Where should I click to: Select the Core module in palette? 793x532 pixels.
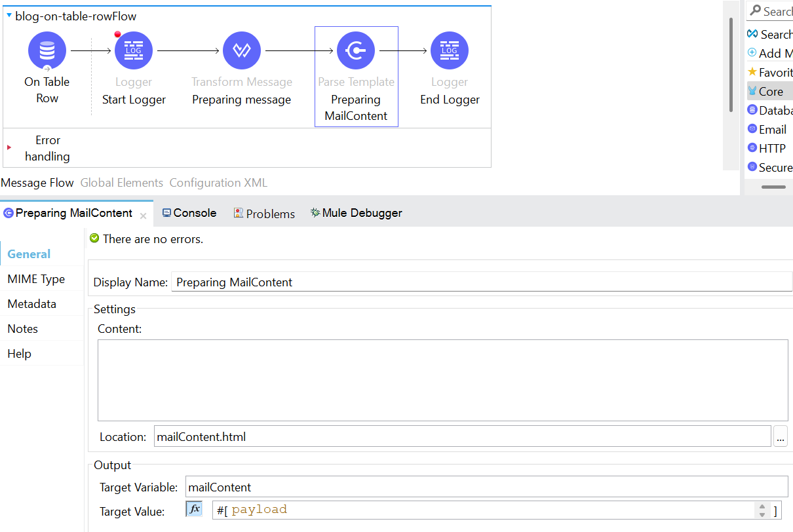(770, 91)
